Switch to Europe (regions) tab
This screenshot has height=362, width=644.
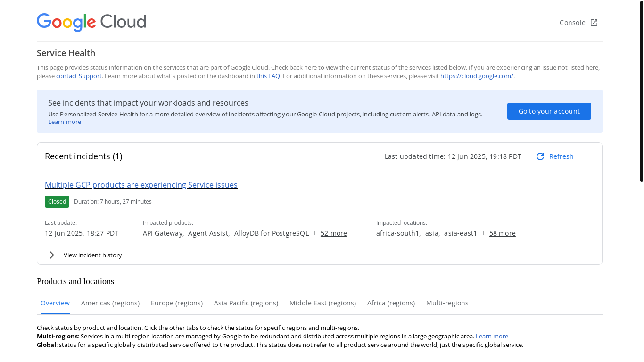click(177, 303)
